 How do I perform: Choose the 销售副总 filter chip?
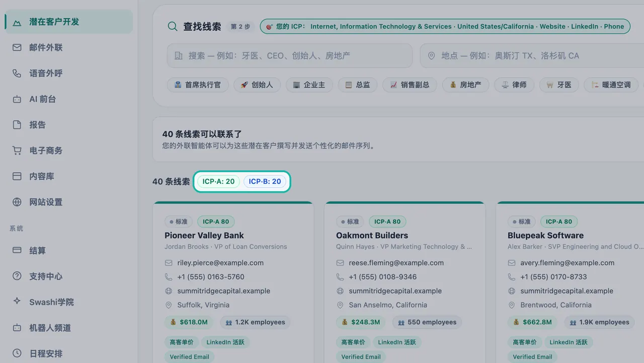[410, 85]
